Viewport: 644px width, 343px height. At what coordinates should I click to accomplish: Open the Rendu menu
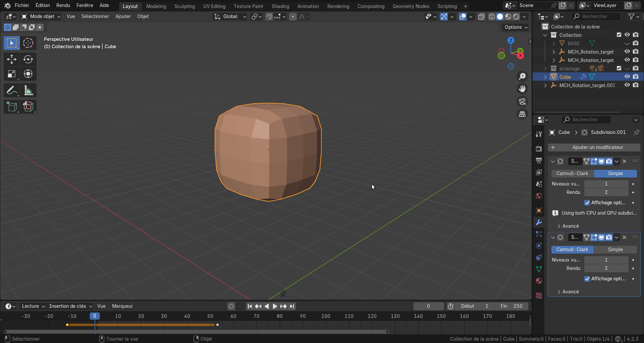pos(63,5)
